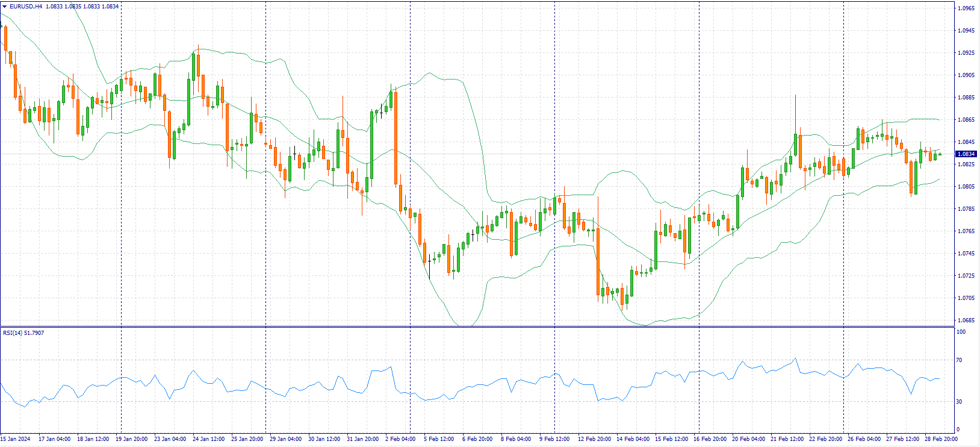Screen dimensions: 980x447
Task: Click the 2 Feb 04:00 time label
Action: coord(400,439)
